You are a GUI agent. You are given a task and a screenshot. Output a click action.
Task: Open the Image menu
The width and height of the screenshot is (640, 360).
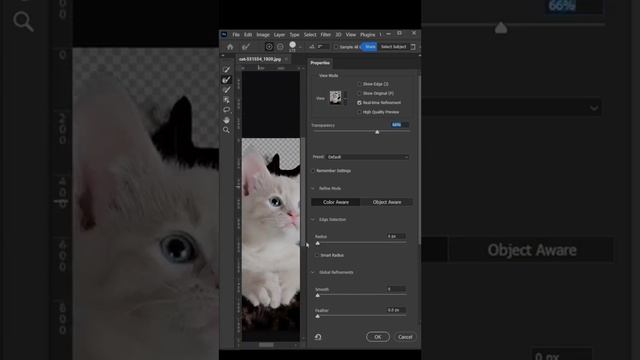click(263, 35)
